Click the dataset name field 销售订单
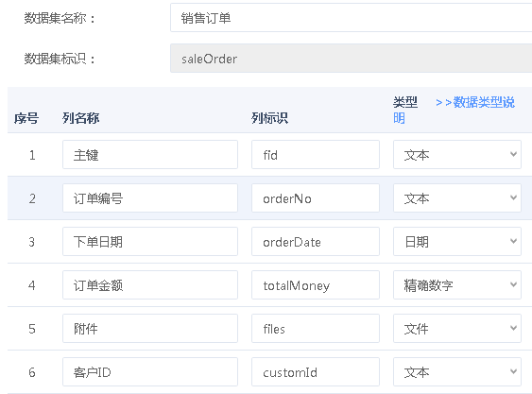The height and width of the screenshot is (394, 532). coord(352,18)
